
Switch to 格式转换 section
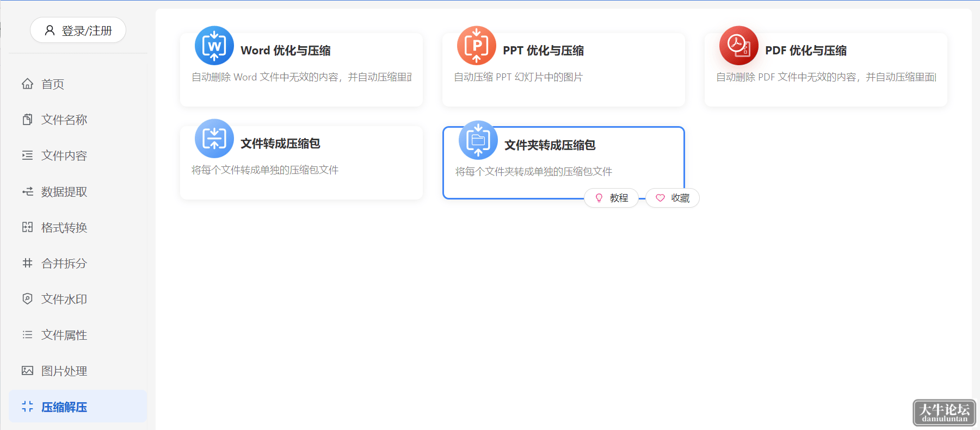point(78,227)
